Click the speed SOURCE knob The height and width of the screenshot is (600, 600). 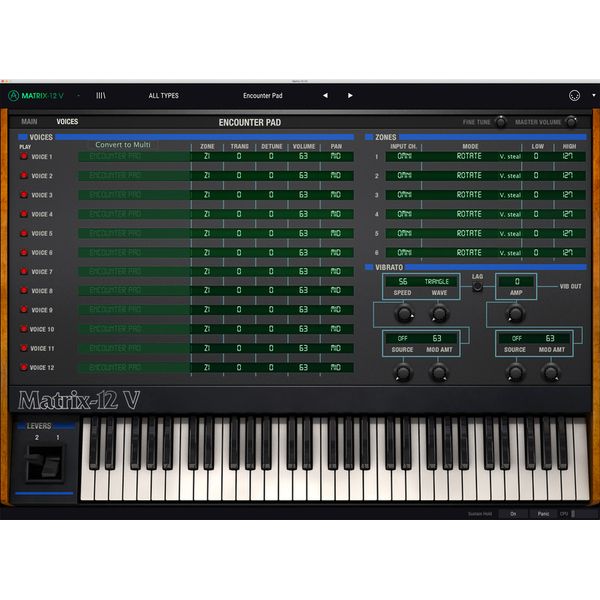coord(403,372)
